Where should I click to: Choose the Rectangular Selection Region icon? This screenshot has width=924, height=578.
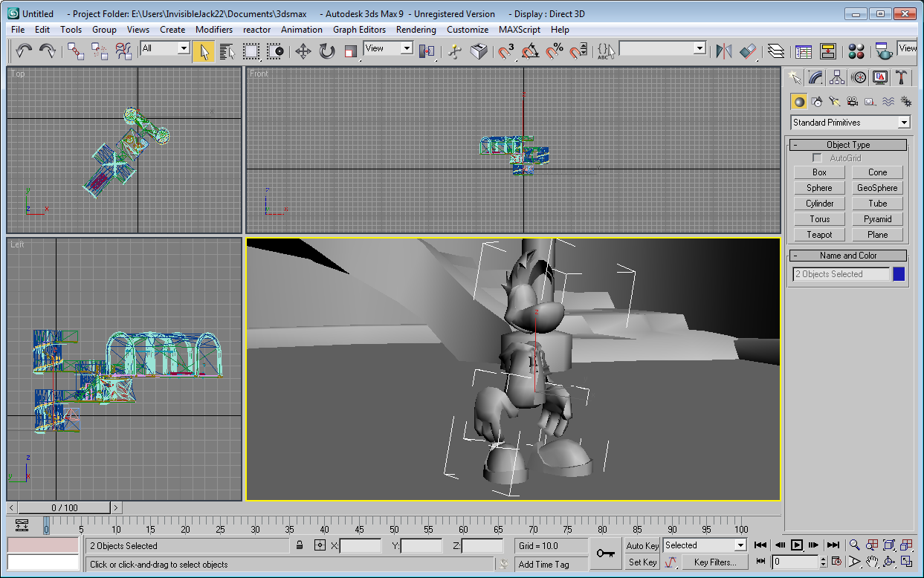click(x=251, y=51)
